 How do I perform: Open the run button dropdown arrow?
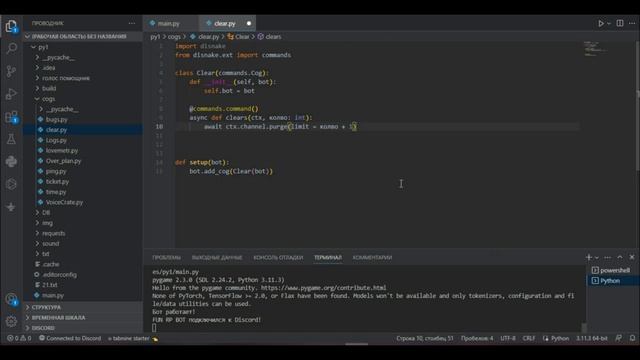click(609, 24)
